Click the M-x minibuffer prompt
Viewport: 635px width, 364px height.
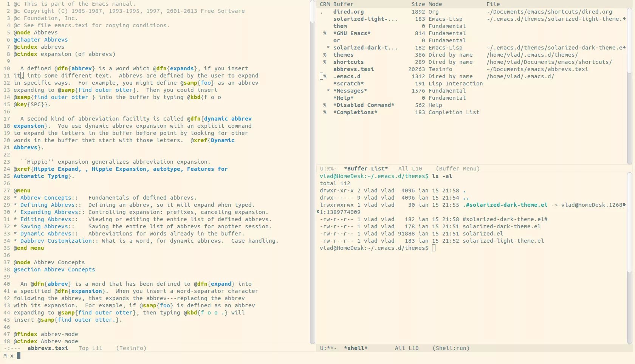click(8, 356)
